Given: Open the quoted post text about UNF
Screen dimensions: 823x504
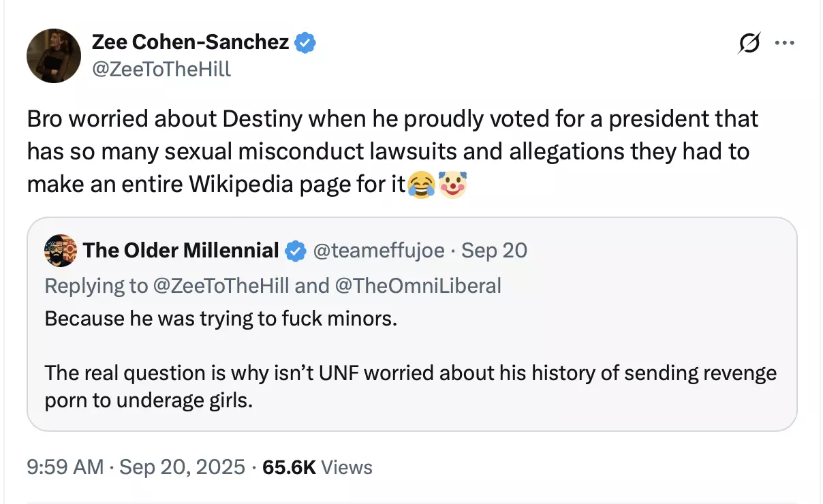Looking at the screenshot, I should [411, 386].
